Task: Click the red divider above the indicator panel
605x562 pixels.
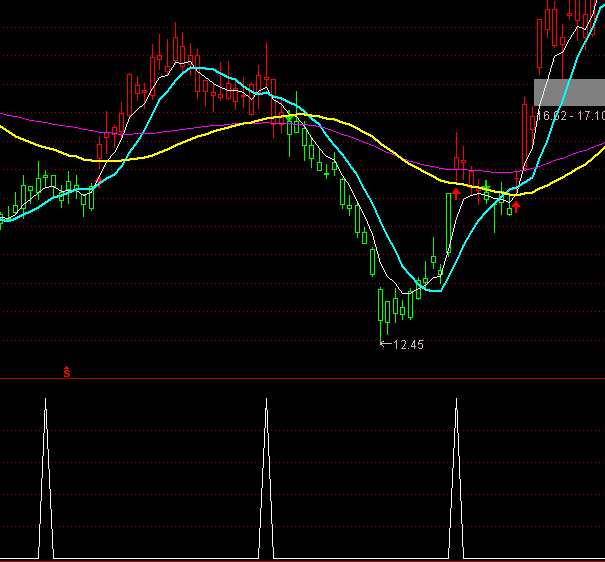Action: [x=300, y=380]
